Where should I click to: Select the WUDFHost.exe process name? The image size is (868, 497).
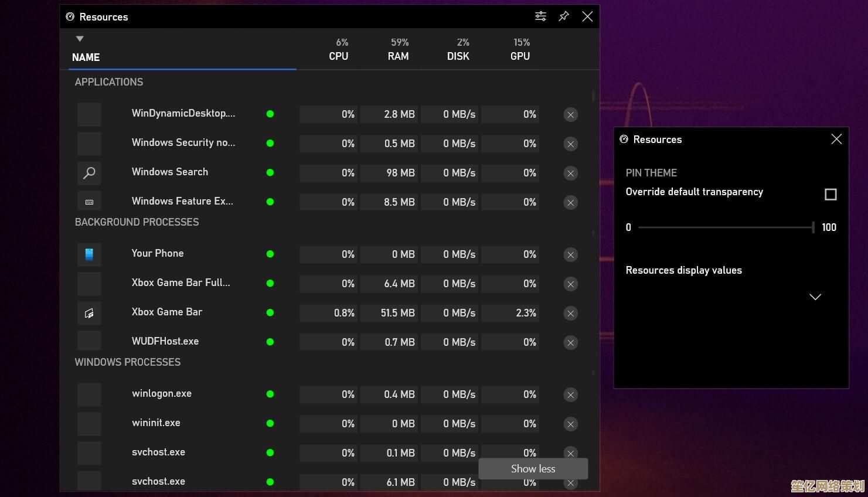tap(165, 341)
